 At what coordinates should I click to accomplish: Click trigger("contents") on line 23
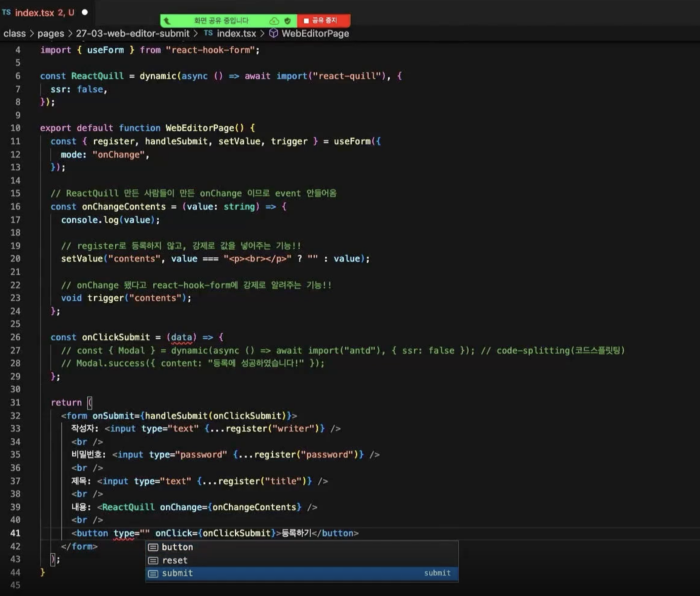[x=137, y=298]
